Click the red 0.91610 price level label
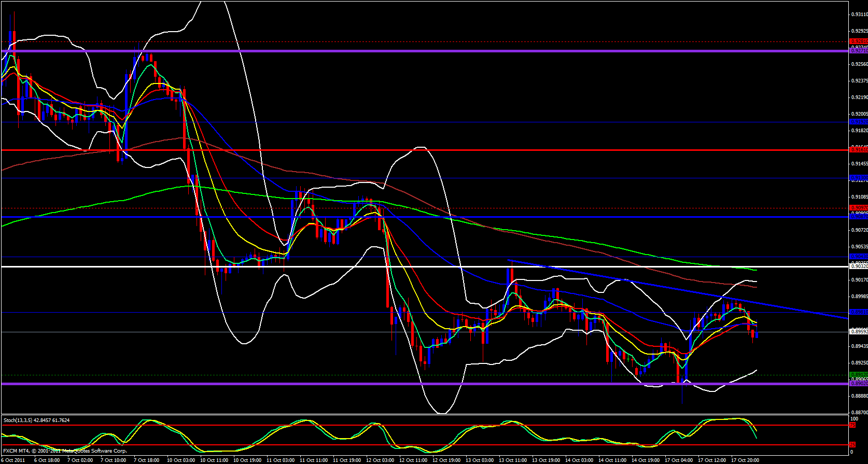The height and width of the screenshot is (464, 868). [x=859, y=150]
